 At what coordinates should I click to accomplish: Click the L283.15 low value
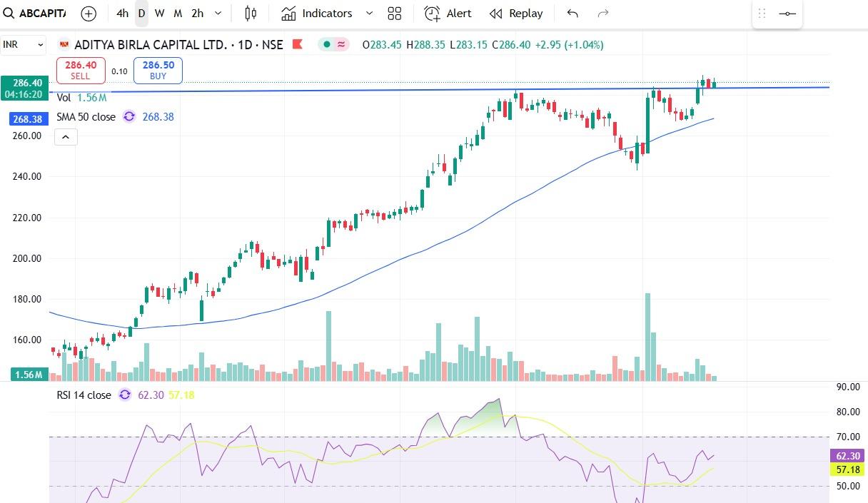(468, 44)
